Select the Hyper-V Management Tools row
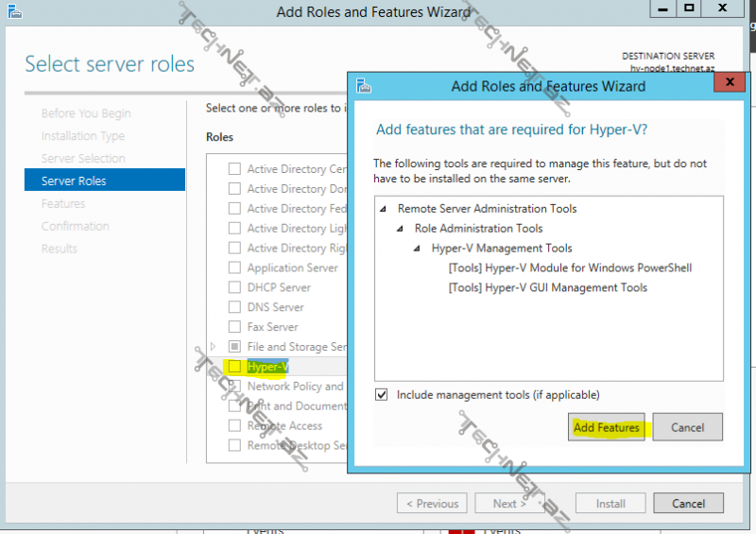The width and height of the screenshot is (756, 534). [502, 248]
